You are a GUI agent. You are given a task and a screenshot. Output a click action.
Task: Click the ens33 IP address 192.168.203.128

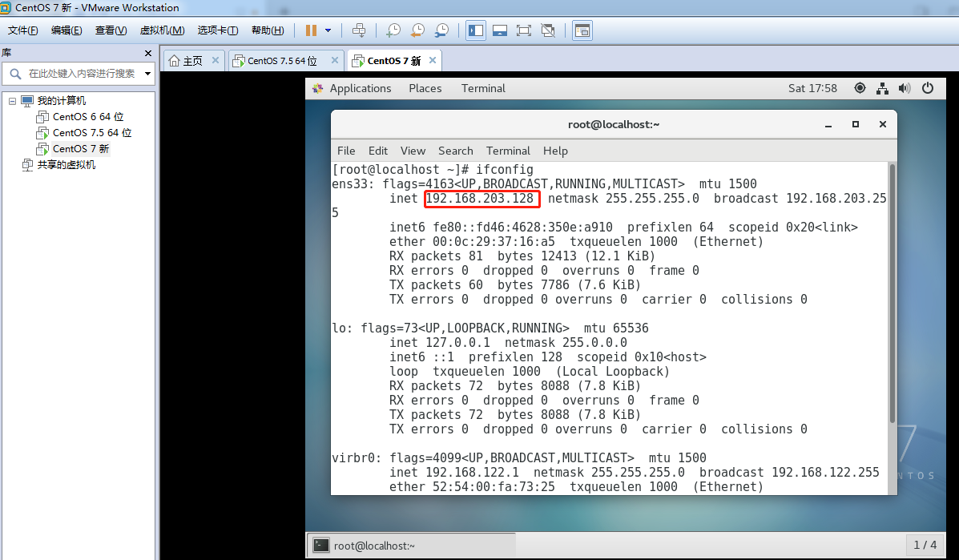tap(479, 198)
